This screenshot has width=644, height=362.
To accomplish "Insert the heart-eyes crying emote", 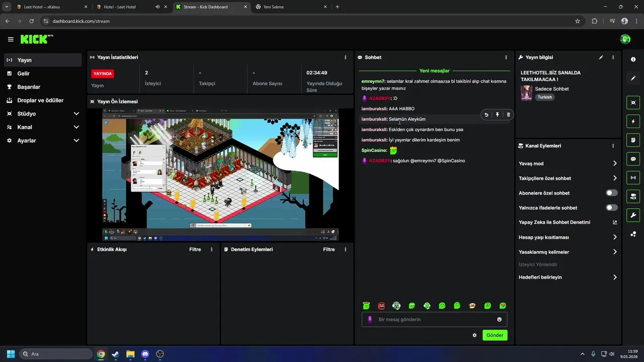I will tap(503, 306).
